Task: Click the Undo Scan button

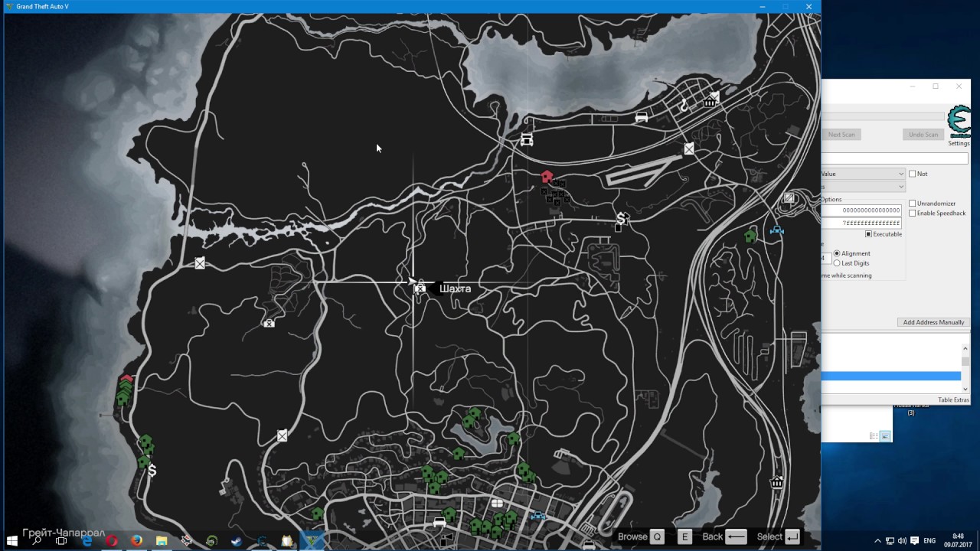Action: pyautogui.click(x=923, y=135)
